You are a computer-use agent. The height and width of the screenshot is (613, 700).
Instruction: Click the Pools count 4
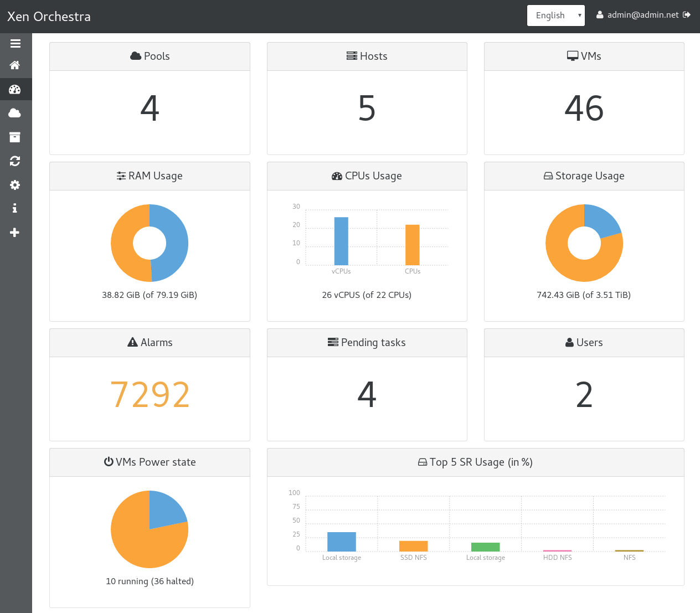[x=150, y=108]
